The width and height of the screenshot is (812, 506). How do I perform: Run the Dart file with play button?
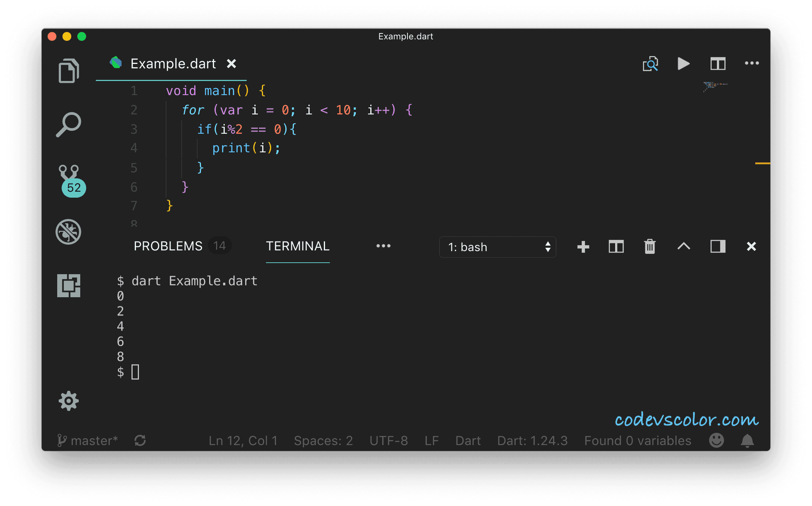click(x=683, y=64)
